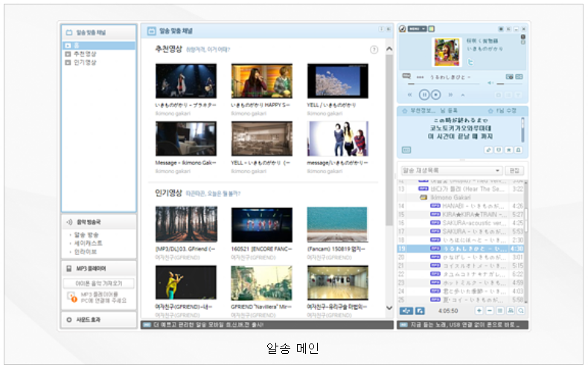Toggle the first mode icon right of song title
The width and height of the screenshot is (588, 368).
(509, 77)
